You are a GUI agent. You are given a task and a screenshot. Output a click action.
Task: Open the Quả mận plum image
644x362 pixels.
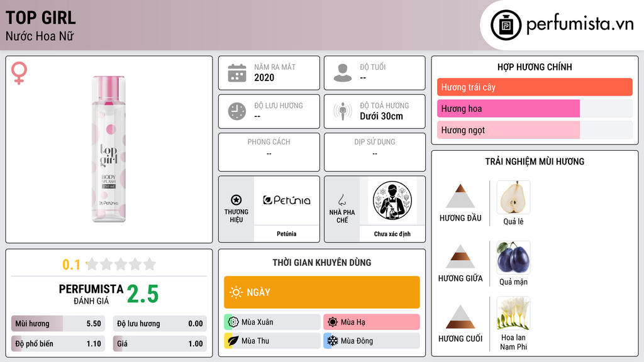tap(513, 258)
